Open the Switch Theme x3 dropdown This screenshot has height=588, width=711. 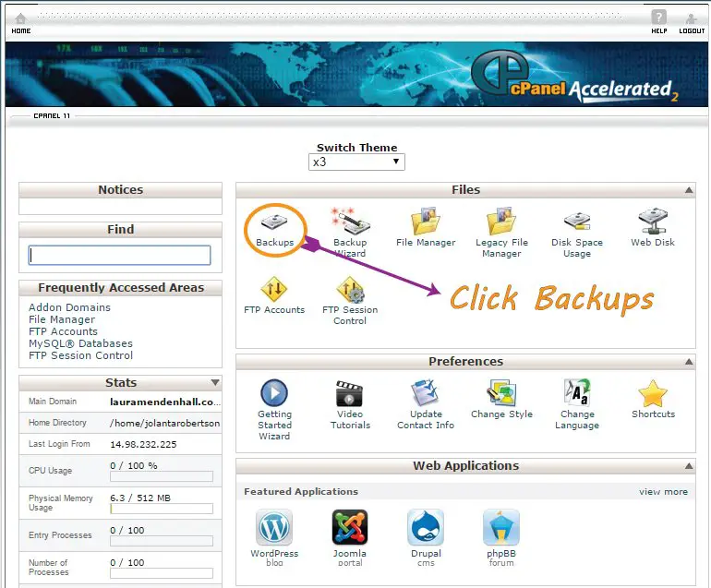[x=356, y=162]
